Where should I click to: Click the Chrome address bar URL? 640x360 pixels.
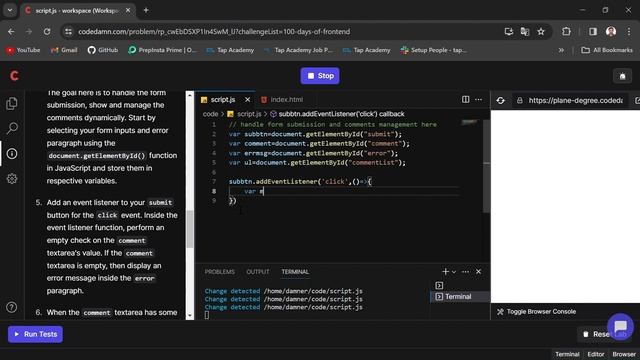pos(214,31)
